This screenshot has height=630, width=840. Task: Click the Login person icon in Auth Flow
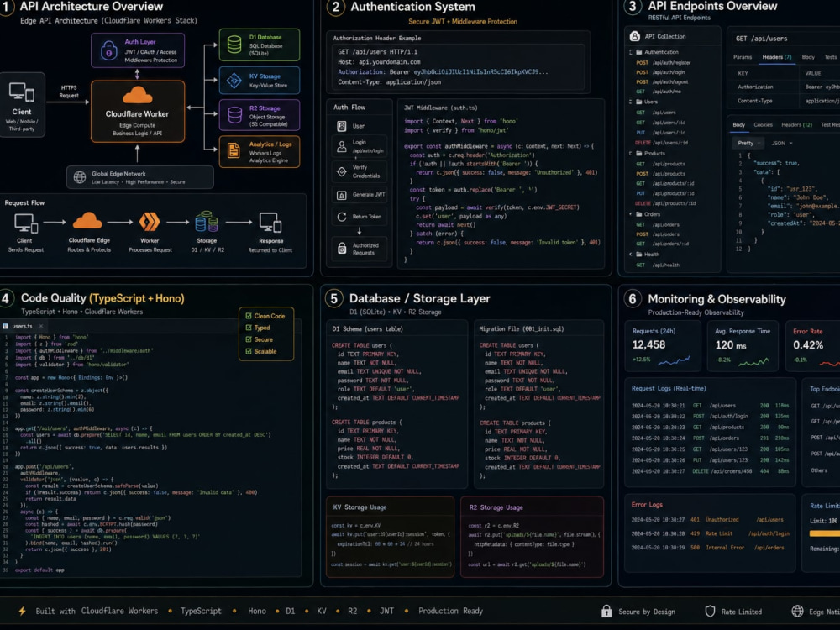click(x=342, y=146)
